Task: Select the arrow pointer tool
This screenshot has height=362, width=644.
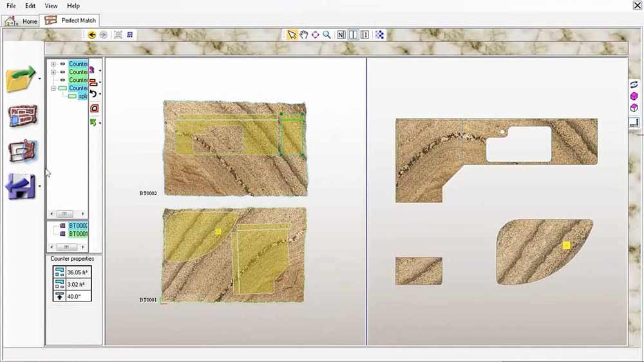Action: [x=292, y=35]
